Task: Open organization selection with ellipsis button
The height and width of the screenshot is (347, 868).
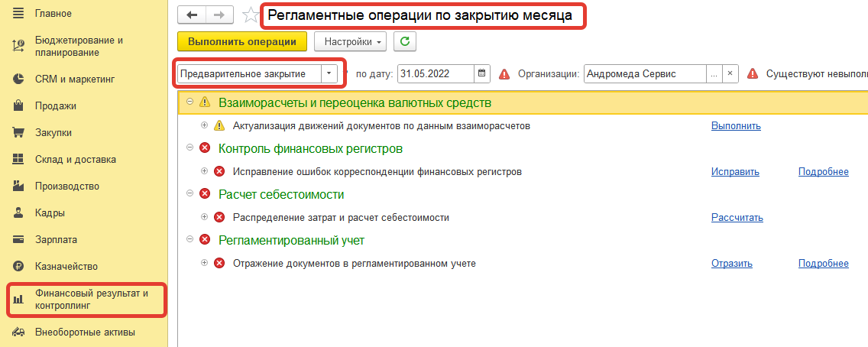Action: [x=713, y=73]
